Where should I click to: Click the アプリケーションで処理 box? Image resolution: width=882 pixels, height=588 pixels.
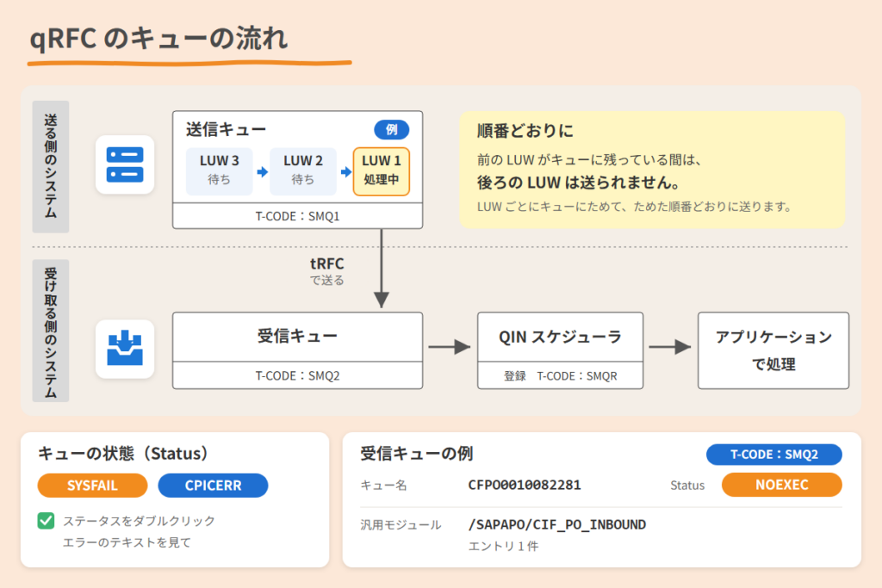773,350
